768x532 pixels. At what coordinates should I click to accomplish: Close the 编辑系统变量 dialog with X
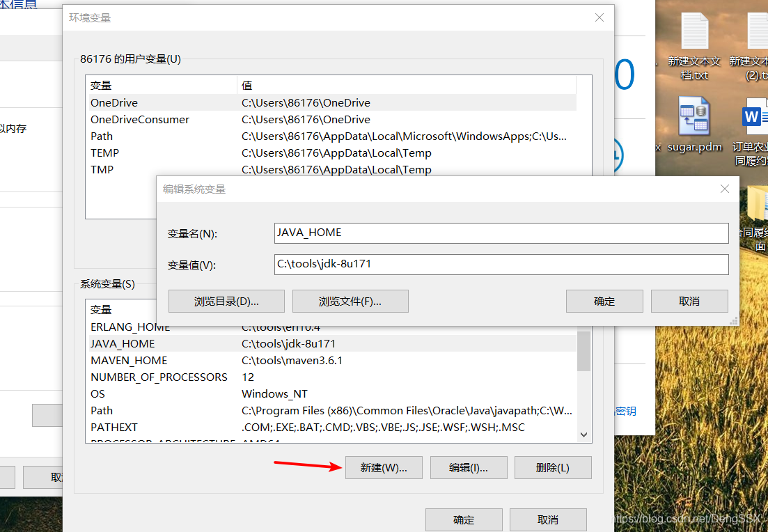pos(725,189)
